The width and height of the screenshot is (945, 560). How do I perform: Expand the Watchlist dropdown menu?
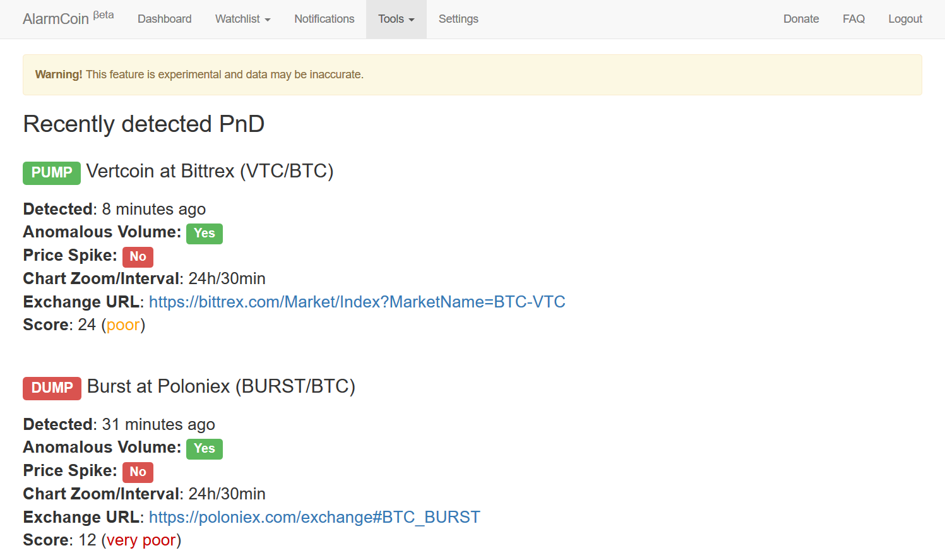click(x=242, y=19)
